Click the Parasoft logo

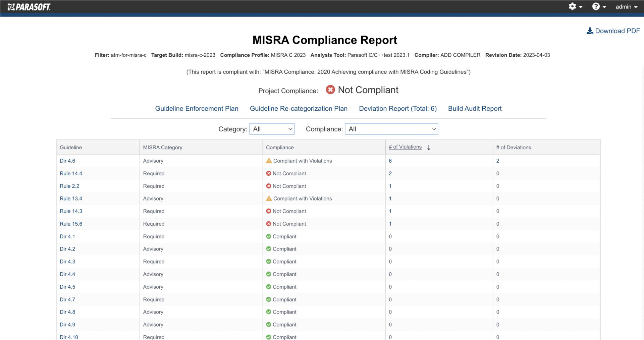[29, 7]
